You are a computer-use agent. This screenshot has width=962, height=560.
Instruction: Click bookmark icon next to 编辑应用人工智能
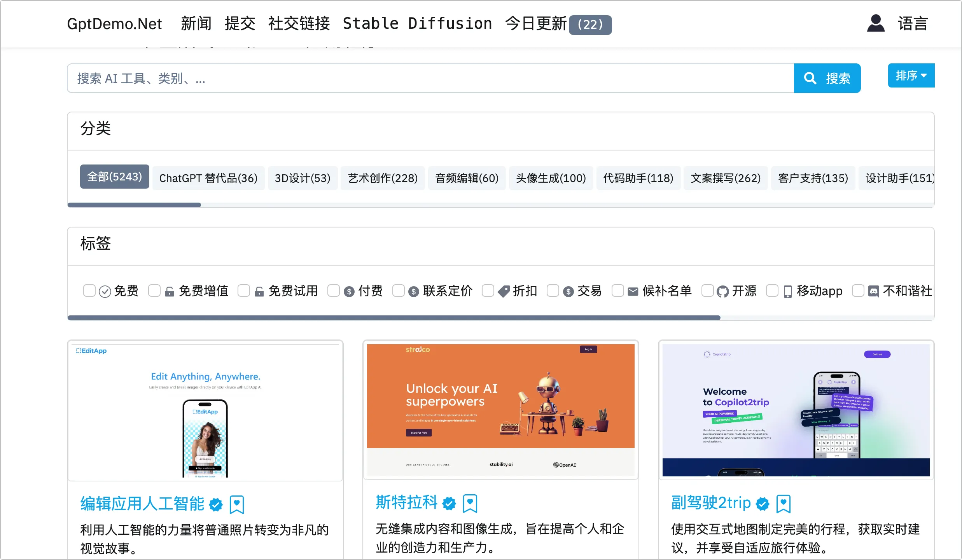(x=236, y=505)
